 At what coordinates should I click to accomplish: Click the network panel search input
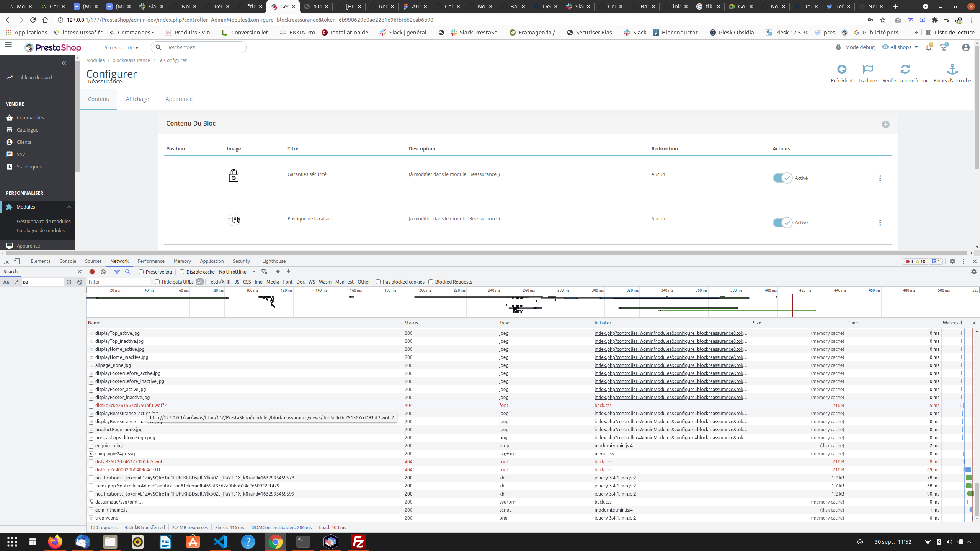42,282
